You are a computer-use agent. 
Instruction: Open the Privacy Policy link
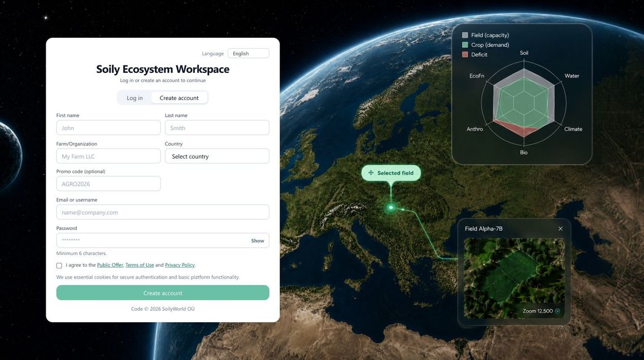point(180,265)
